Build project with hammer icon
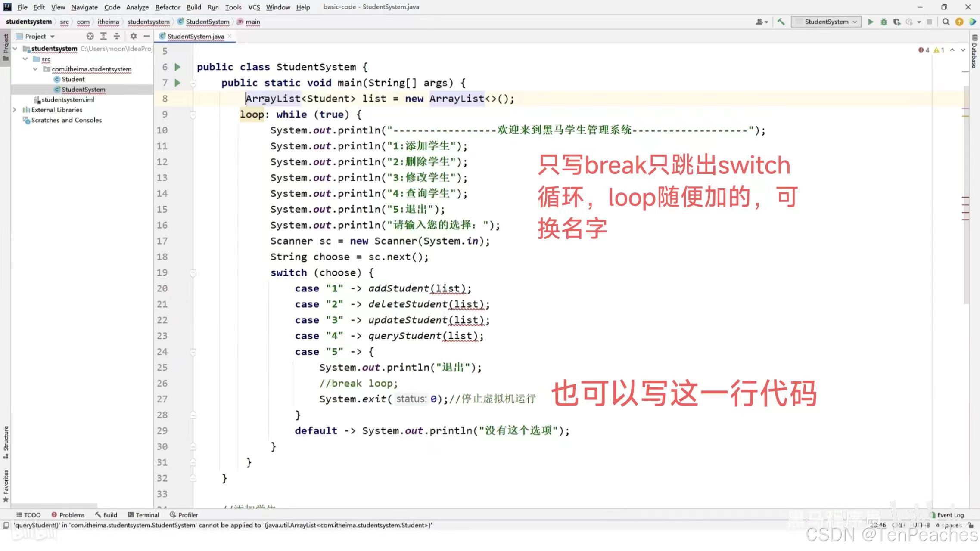 (781, 22)
